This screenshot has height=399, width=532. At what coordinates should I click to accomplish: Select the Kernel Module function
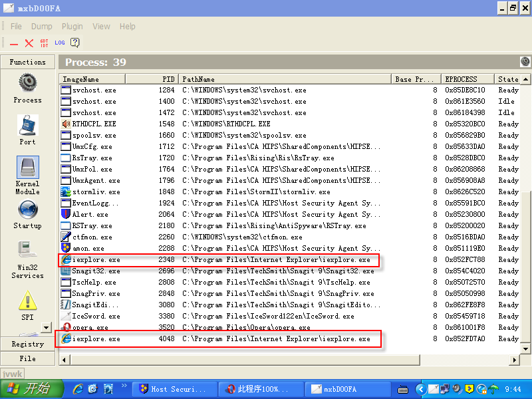point(27,175)
